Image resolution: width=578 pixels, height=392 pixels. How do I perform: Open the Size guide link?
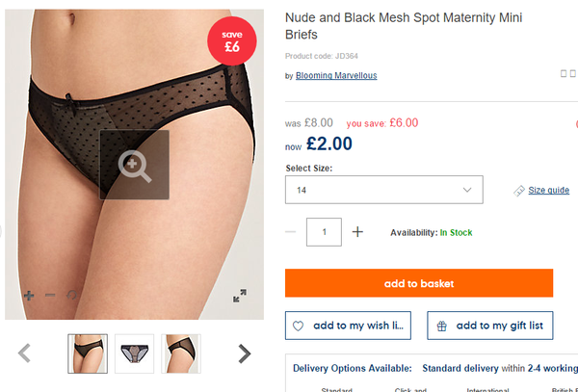548,190
